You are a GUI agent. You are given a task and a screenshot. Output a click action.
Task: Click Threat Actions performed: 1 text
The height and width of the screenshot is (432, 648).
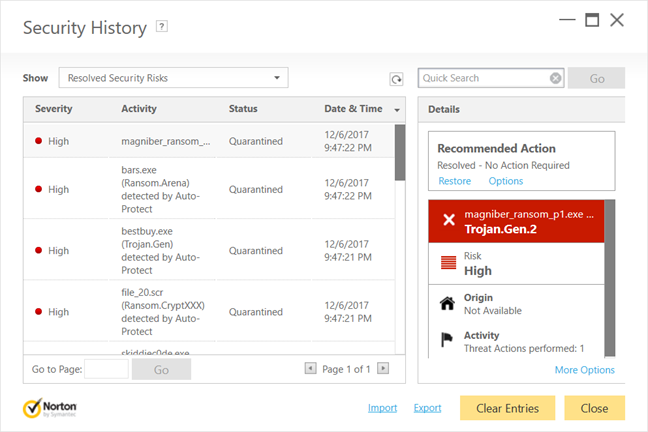pyautogui.click(x=524, y=348)
